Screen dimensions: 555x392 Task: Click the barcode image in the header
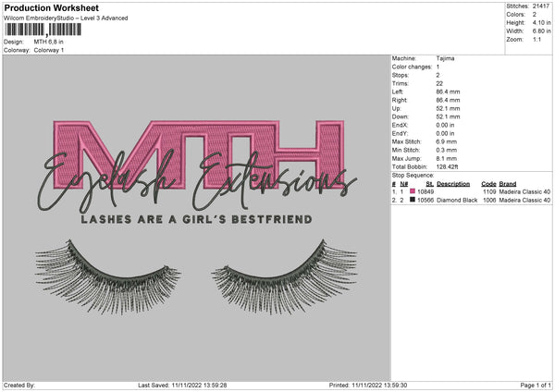(x=43, y=30)
